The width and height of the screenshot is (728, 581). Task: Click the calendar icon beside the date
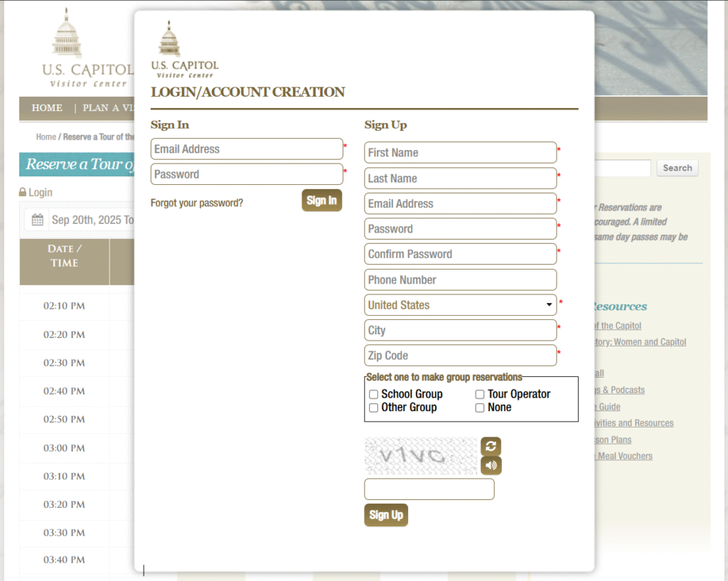pyautogui.click(x=37, y=220)
